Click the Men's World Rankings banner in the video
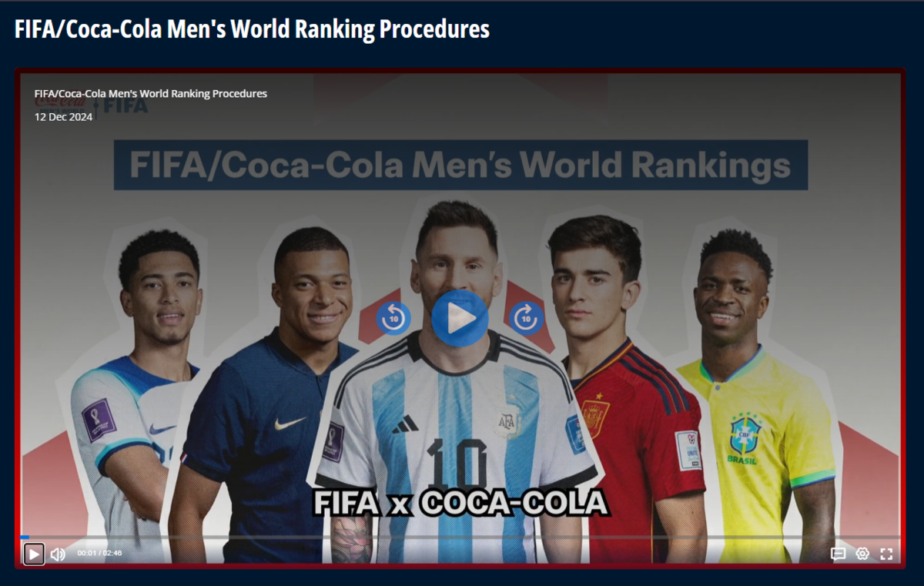The width and height of the screenshot is (924, 586). pyautogui.click(x=460, y=165)
